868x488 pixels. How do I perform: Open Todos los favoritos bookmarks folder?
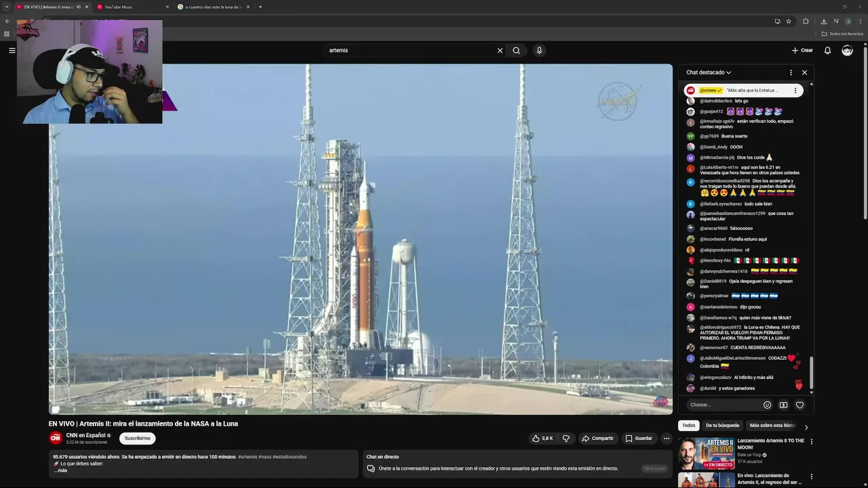(842, 34)
